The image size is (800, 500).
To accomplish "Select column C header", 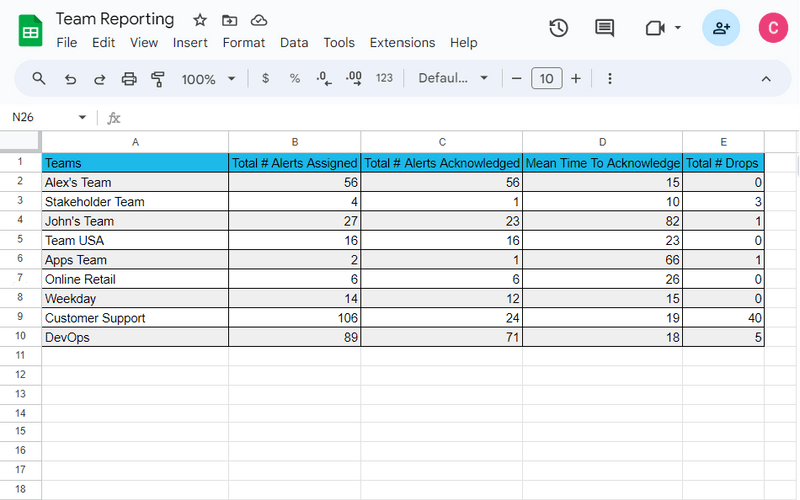I will click(x=442, y=142).
